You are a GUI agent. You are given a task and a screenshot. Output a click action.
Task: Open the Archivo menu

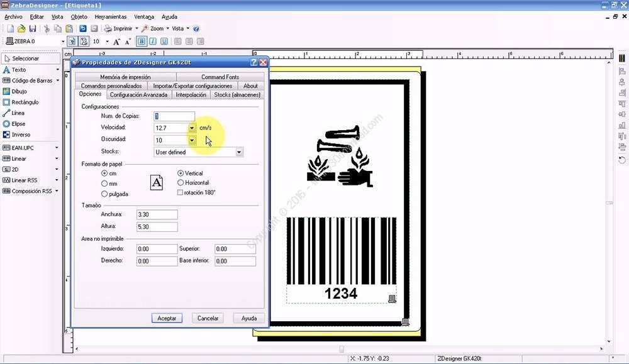13,17
